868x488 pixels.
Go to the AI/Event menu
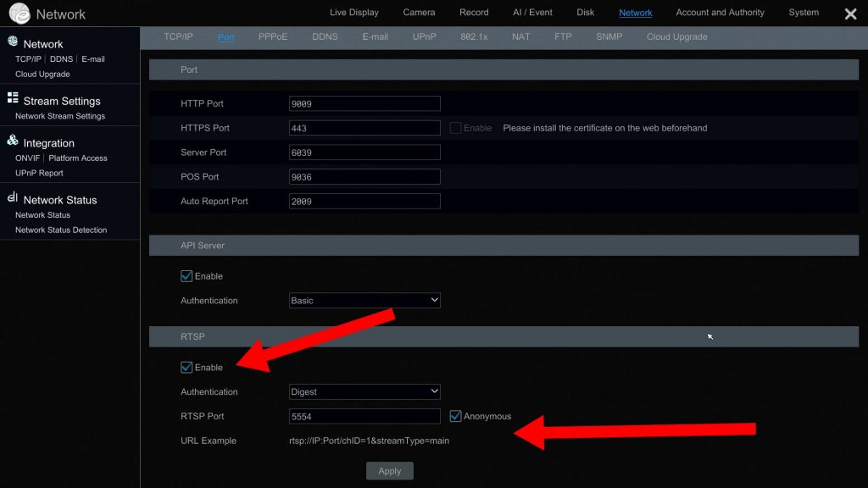point(532,13)
